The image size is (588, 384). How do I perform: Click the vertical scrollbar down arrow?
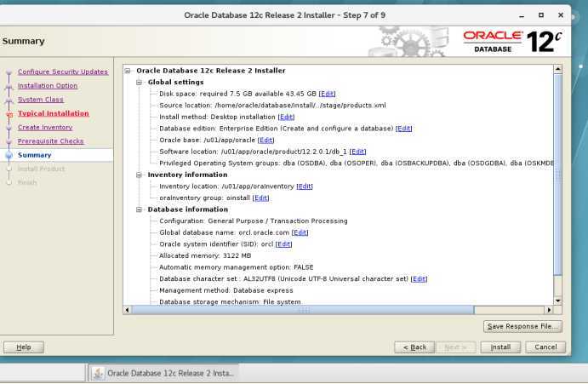click(557, 301)
